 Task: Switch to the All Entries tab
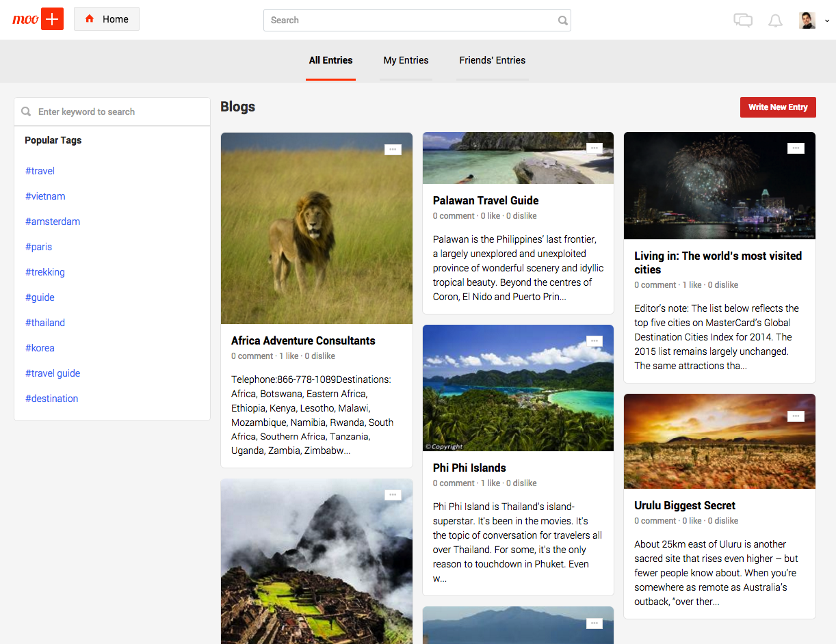click(x=331, y=60)
